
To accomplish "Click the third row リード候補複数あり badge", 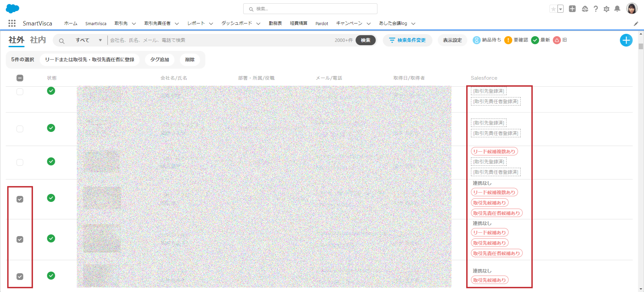I will [494, 152].
